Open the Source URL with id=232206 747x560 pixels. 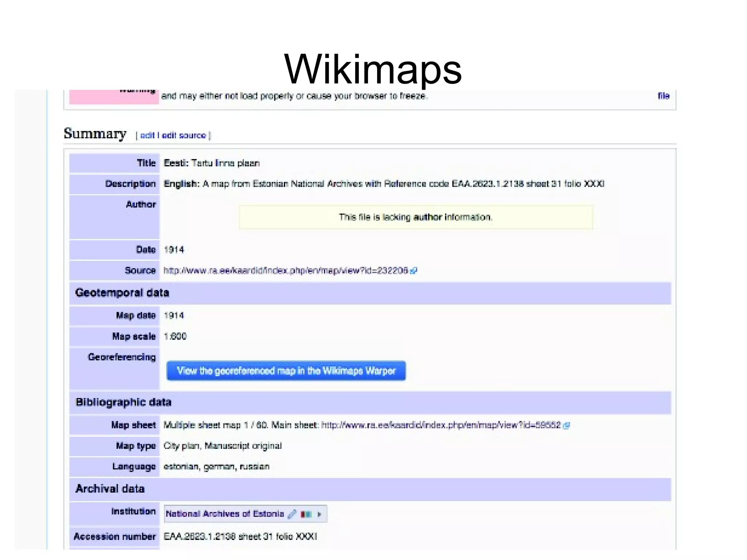[286, 270]
